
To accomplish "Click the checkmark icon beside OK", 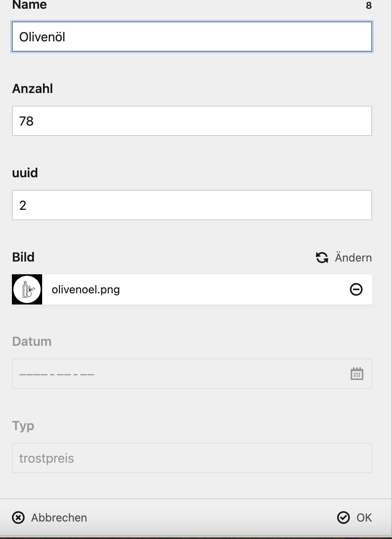I will coord(343,518).
